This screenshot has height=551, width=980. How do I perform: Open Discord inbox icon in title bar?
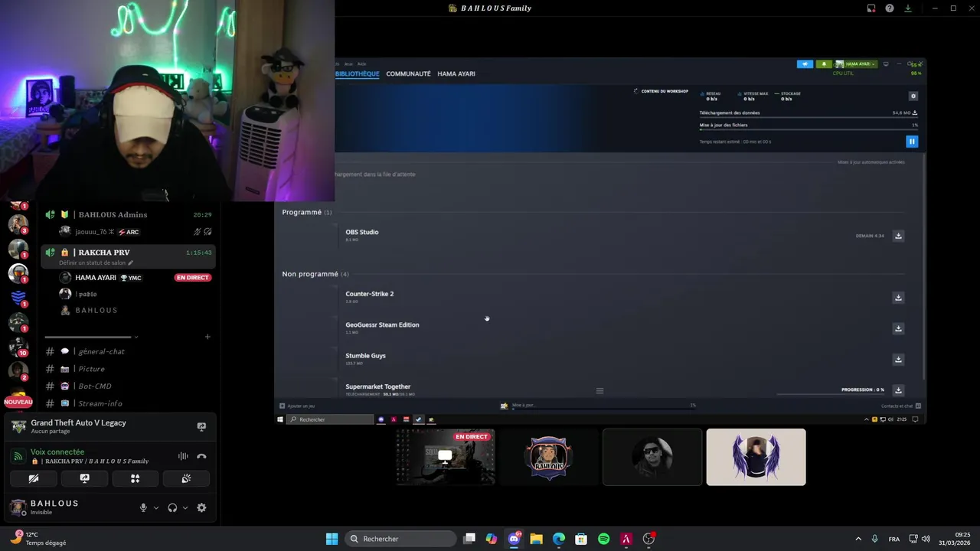(871, 8)
